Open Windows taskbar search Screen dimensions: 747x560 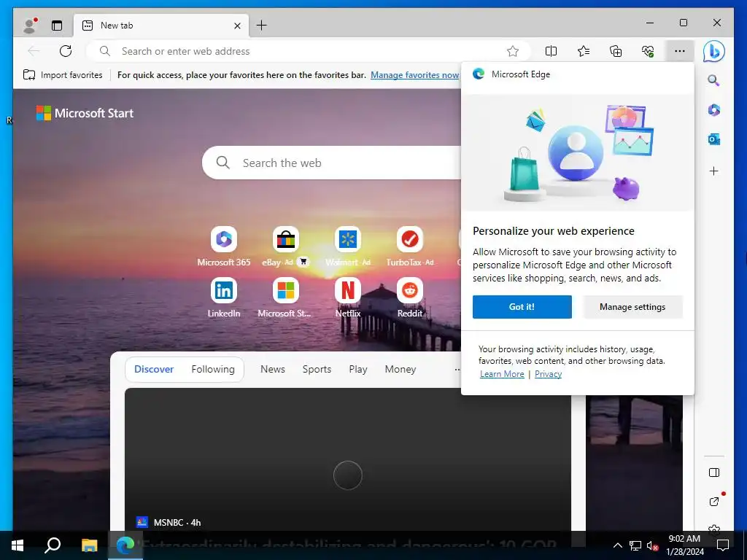53,545
